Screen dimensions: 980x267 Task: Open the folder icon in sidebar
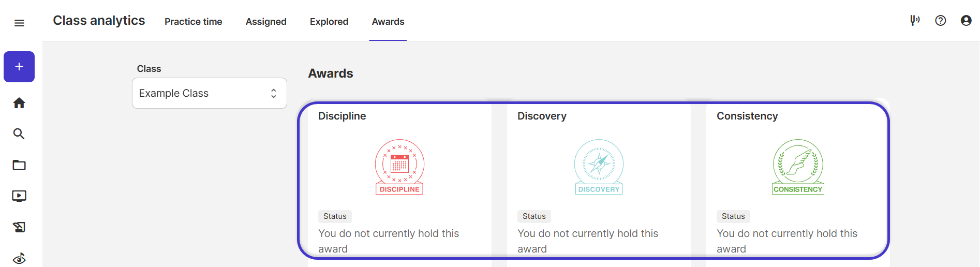[x=19, y=165]
